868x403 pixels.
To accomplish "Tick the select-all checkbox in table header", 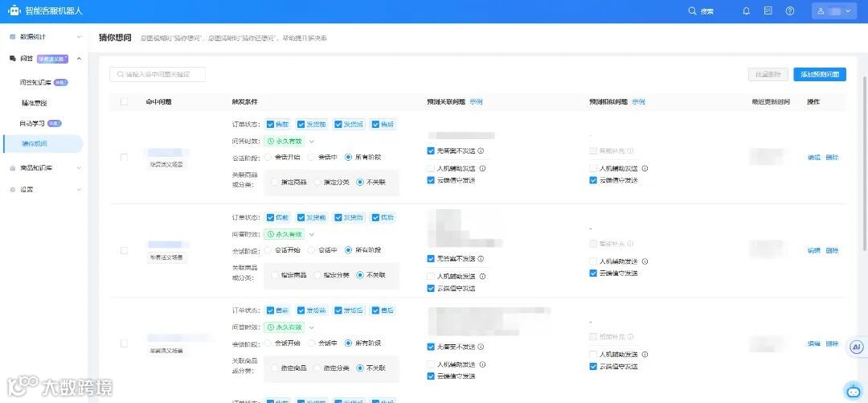I will click(x=124, y=102).
